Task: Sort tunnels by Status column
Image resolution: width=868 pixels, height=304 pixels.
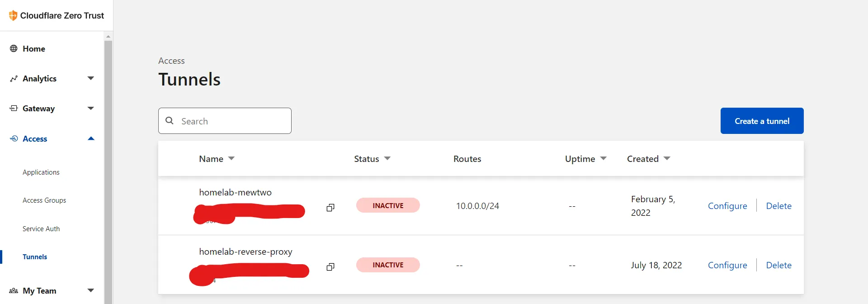Action: point(387,158)
